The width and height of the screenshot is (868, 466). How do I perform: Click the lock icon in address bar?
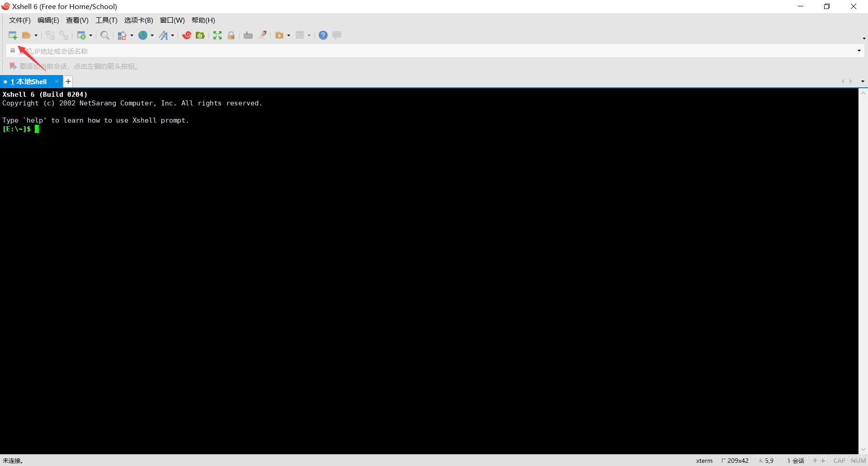13,51
